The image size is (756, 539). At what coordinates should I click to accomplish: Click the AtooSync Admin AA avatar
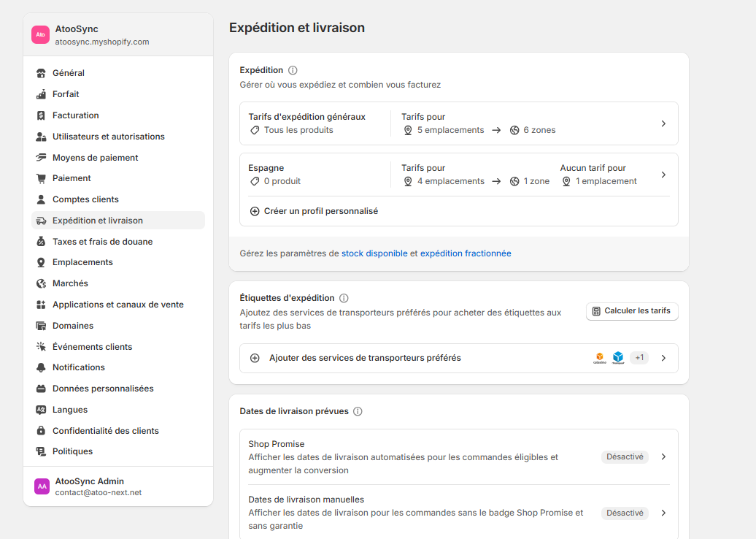coord(42,486)
